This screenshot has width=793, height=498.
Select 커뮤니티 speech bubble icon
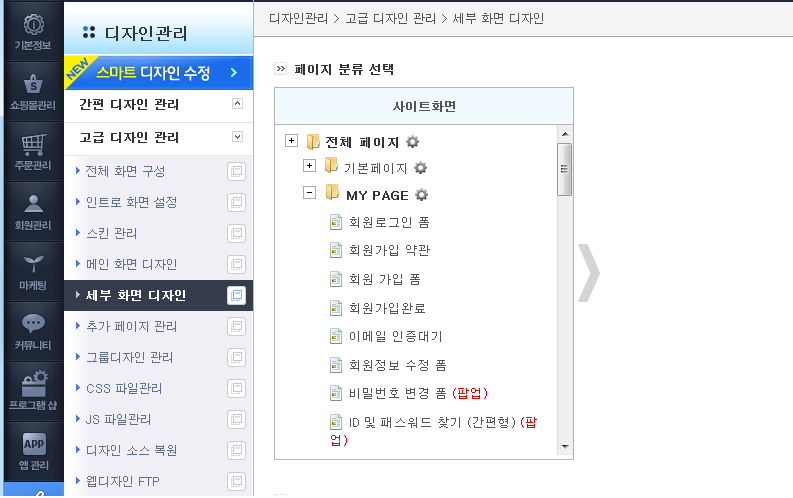point(33,324)
